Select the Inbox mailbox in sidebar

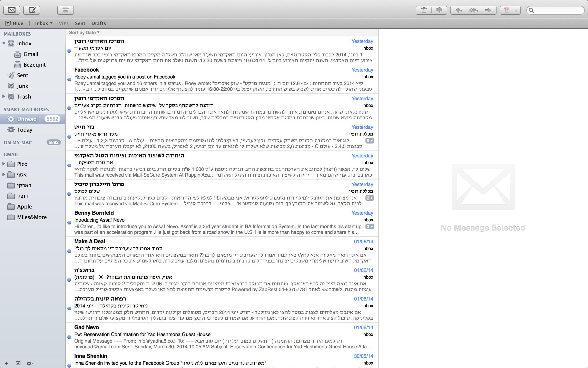[x=24, y=43]
